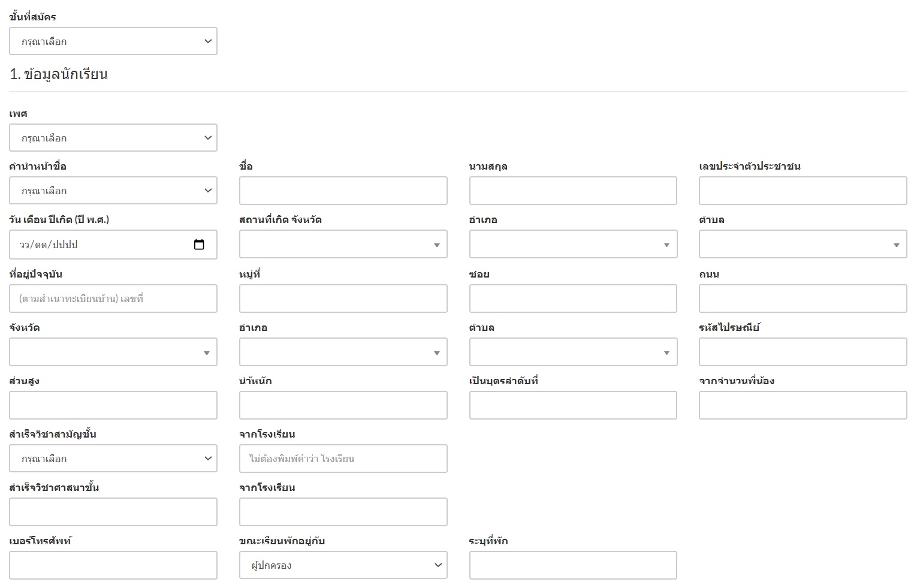
Task: Click the 1. ข้อมูลนักเรียน section heading
Action: click(x=59, y=74)
